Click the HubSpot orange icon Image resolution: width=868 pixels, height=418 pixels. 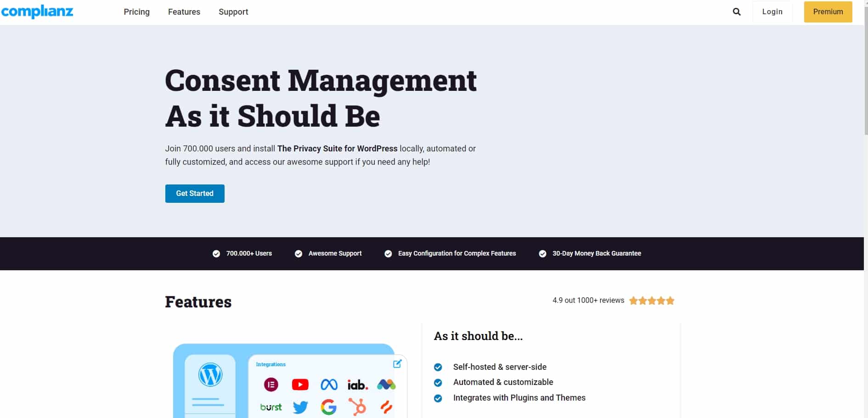pos(357,407)
